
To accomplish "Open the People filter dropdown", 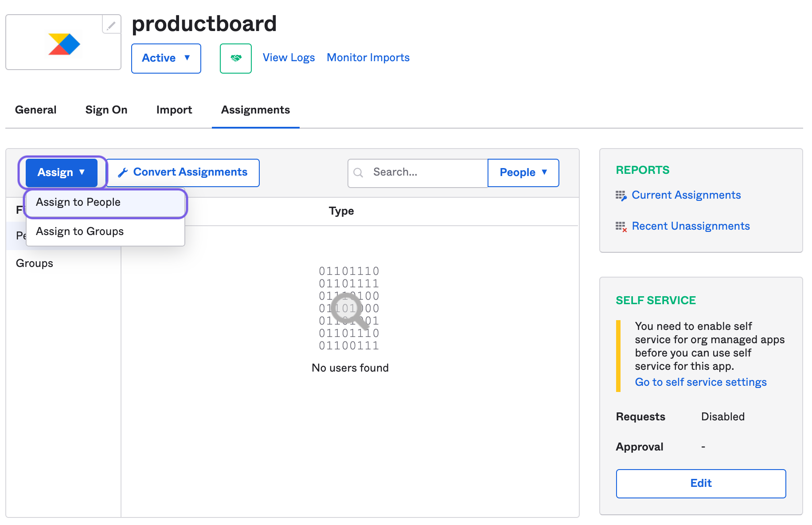I will (x=523, y=172).
